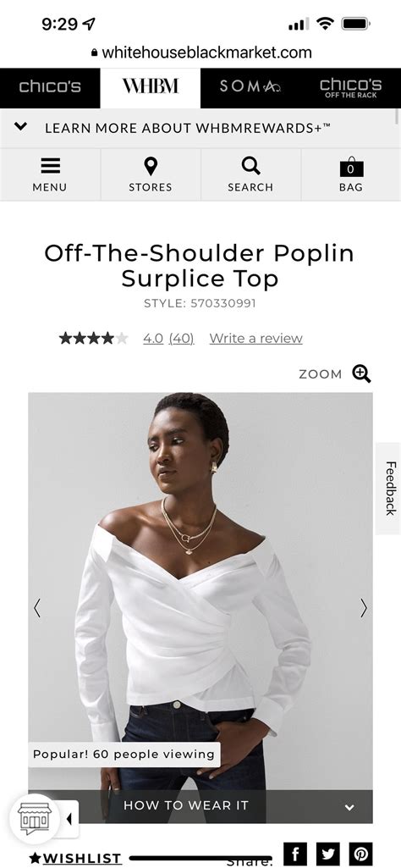Click the ZOOM magnifier plus icon
This screenshot has width=401, height=868.
pos(362,373)
